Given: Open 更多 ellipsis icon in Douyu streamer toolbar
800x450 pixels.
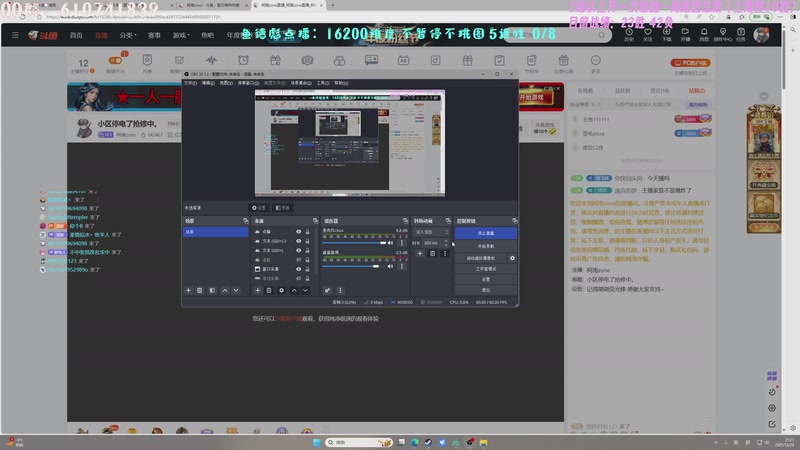Looking at the screenshot, I should point(595,63).
